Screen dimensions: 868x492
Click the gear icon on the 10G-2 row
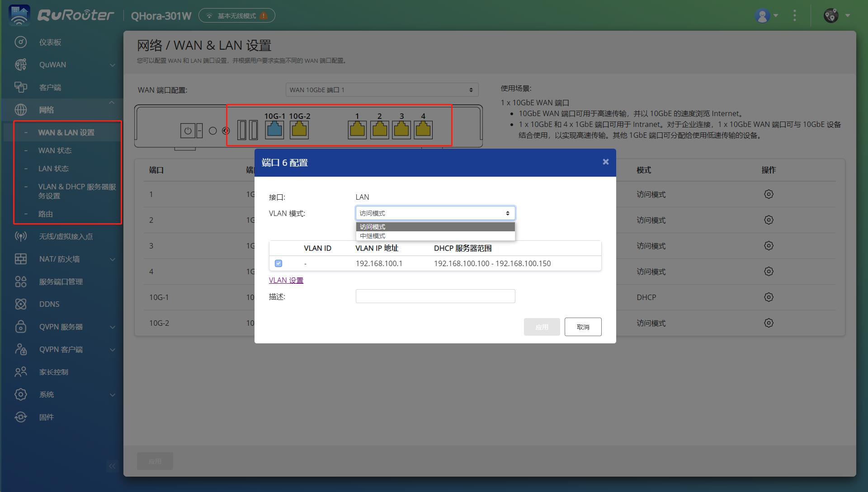tap(769, 323)
